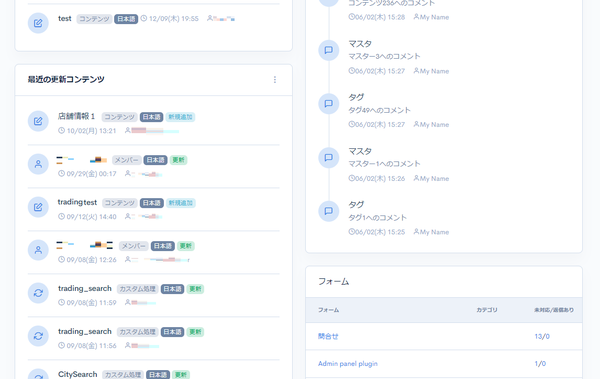The height and width of the screenshot is (379, 600).
Task: Open trading_search entry from 09/08 11:59
Action: 85,288
